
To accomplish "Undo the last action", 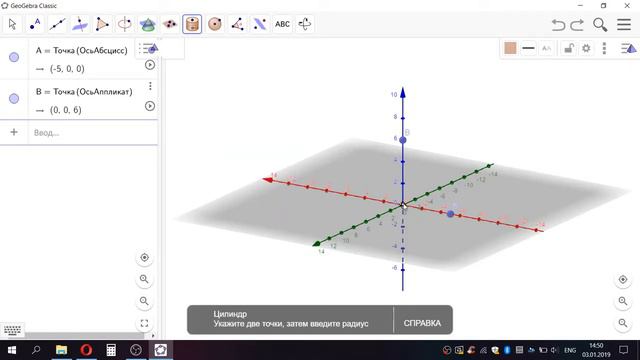I will pos(558,25).
